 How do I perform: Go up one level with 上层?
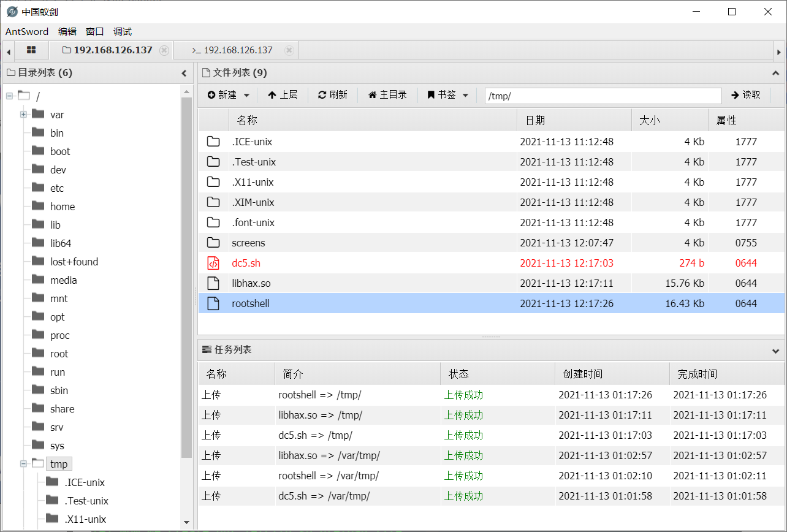pos(283,95)
